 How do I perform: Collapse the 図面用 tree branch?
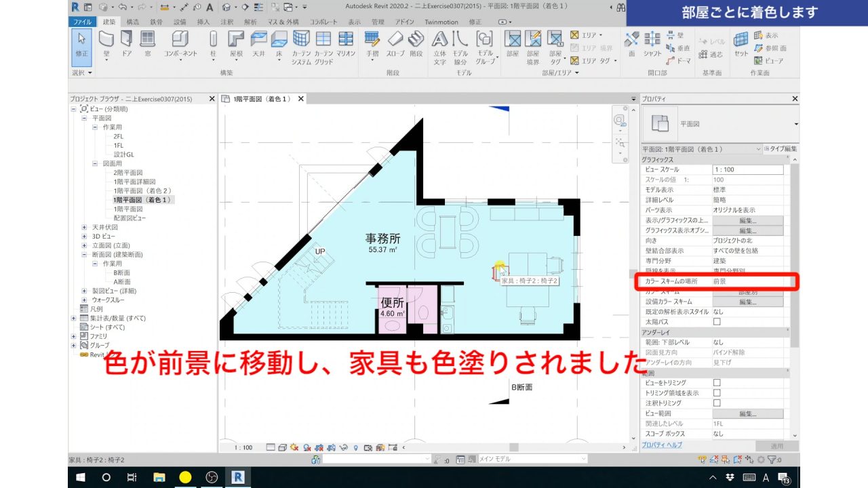tap(95, 163)
